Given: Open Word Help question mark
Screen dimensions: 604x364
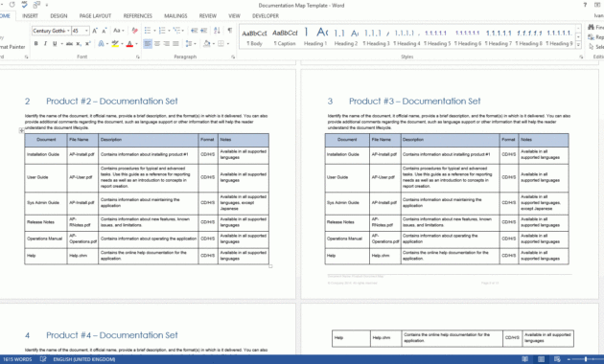Looking at the screenshot, I should click(585, 5).
